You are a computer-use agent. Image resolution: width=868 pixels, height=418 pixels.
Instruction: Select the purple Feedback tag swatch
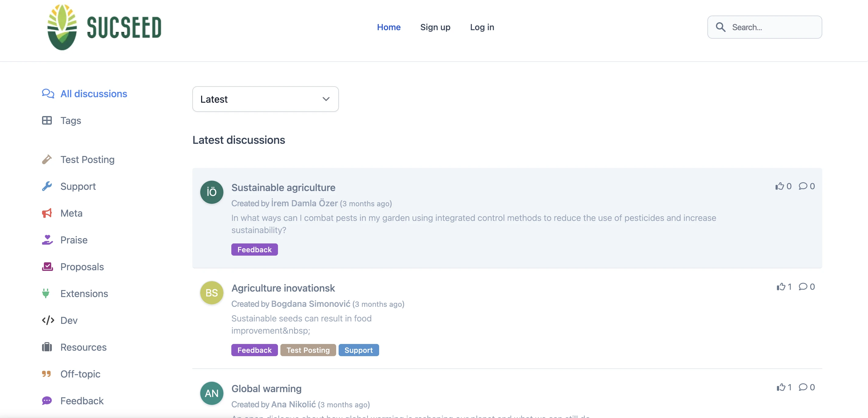(x=254, y=249)
